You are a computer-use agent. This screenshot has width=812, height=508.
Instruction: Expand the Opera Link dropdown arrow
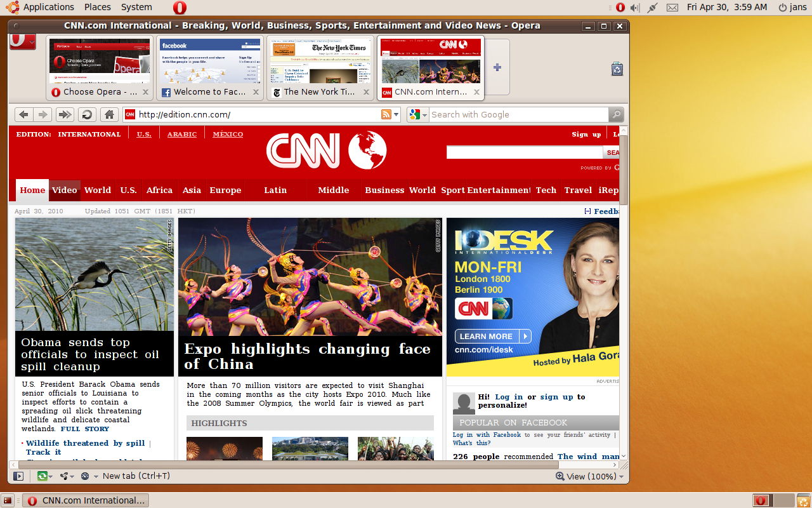coord(51,476)
